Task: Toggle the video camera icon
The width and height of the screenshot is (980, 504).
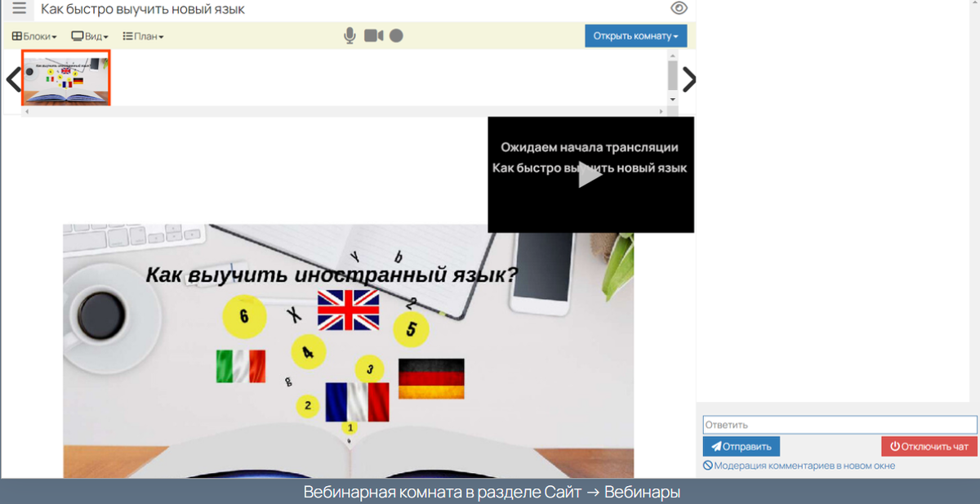Action: point(373,35)
